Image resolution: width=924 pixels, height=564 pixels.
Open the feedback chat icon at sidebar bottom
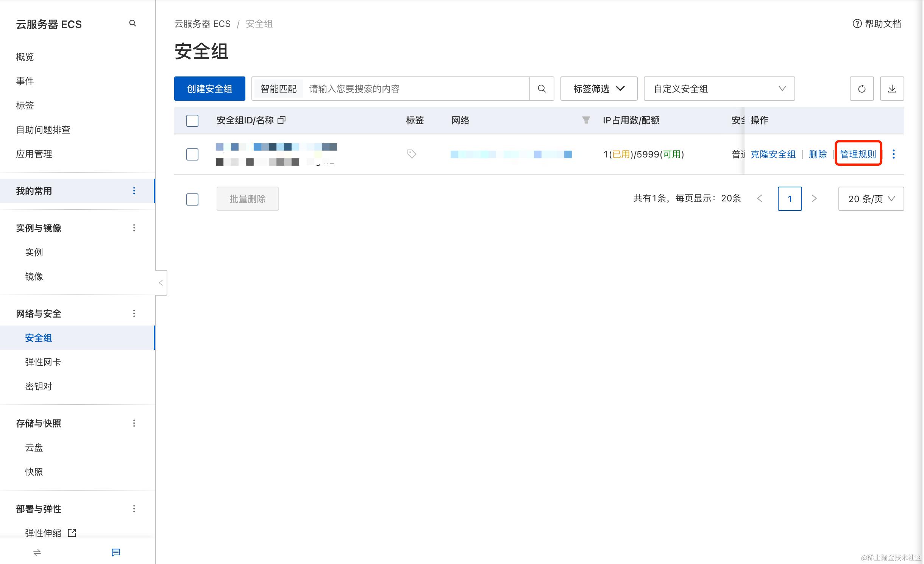coord(116,552)
